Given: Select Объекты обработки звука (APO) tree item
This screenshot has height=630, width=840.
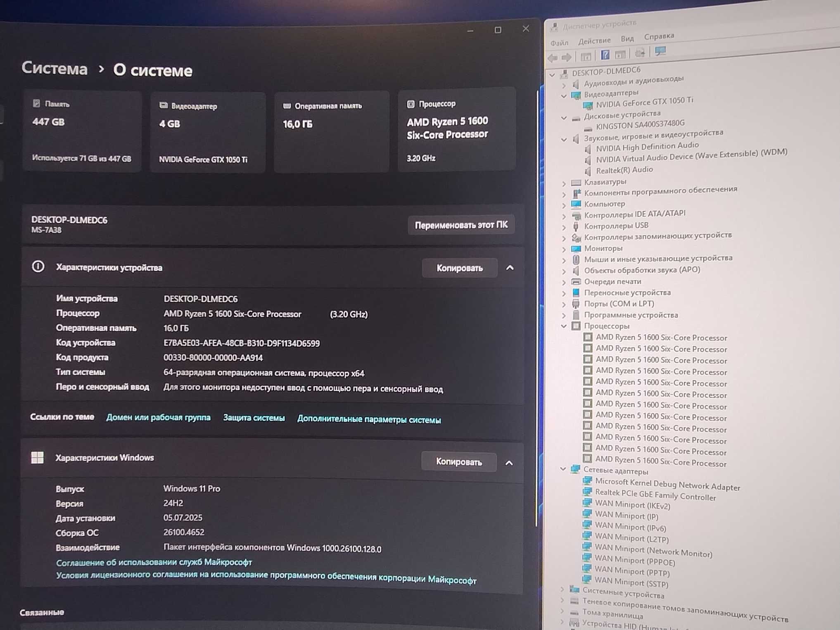Looking at the screenshot, I should pyautogui.click(x=642, y=270).
